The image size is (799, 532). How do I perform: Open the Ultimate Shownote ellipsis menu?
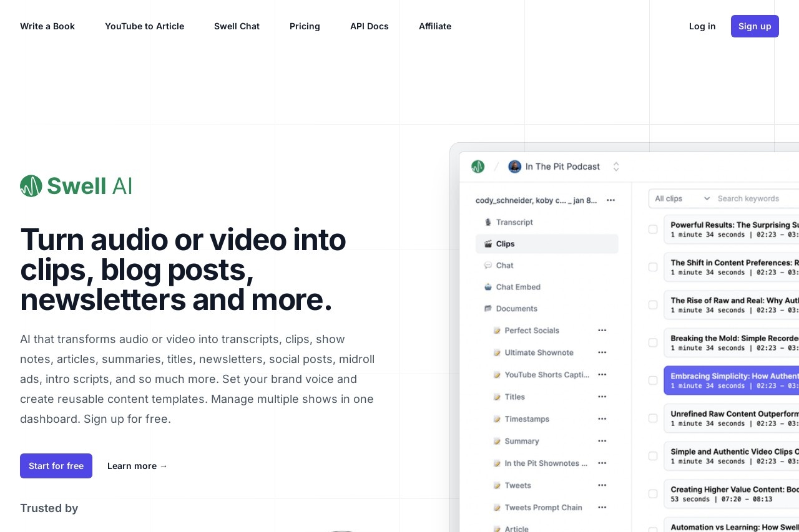pyautogui.click(x=602, y=352)
